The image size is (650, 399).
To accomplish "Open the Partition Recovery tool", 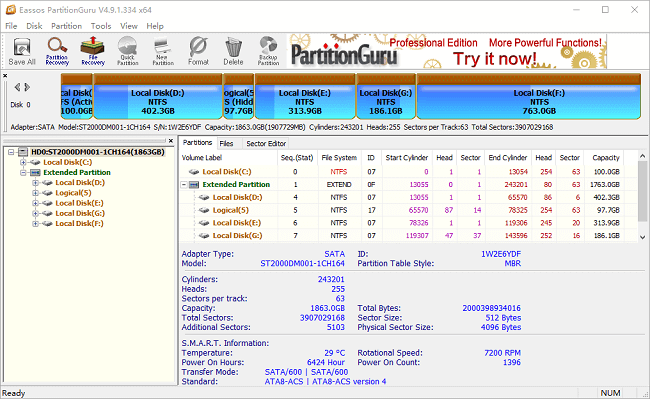I will 57,51.
